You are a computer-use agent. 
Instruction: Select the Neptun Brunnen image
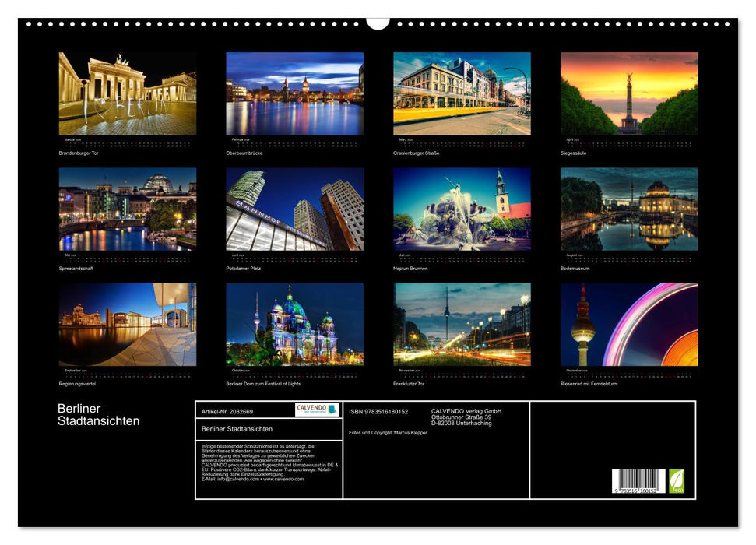click(462, 209)
